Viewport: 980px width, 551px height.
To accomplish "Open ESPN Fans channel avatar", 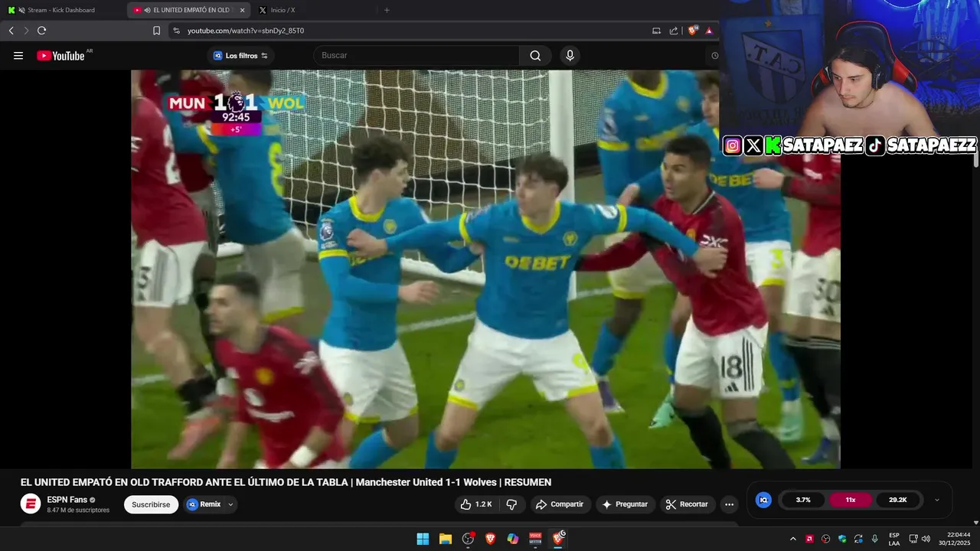I will click(x=31, y=504).
